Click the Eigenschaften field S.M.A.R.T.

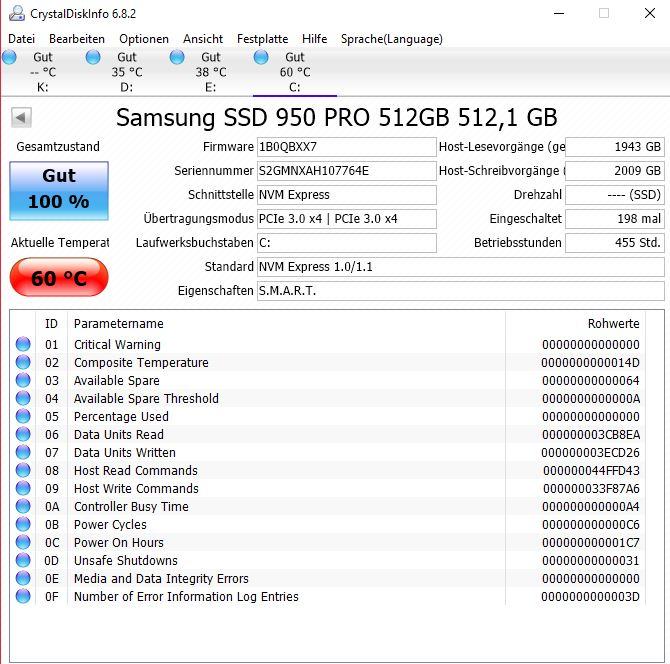pos(461,291)
